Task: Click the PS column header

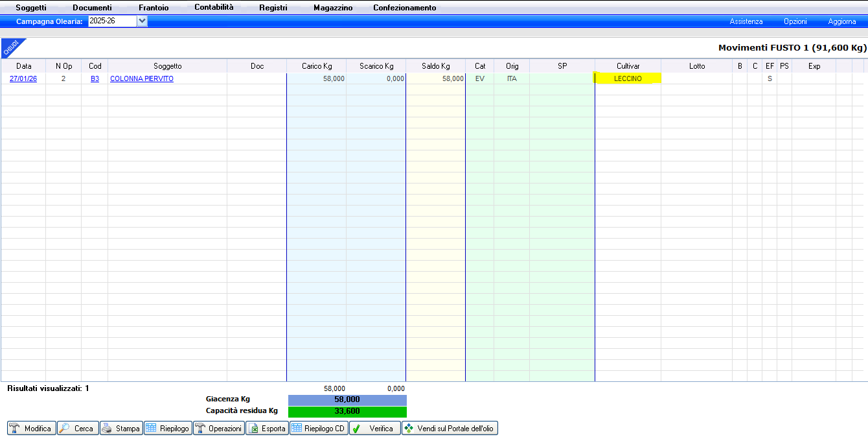Action: point(784,66)
